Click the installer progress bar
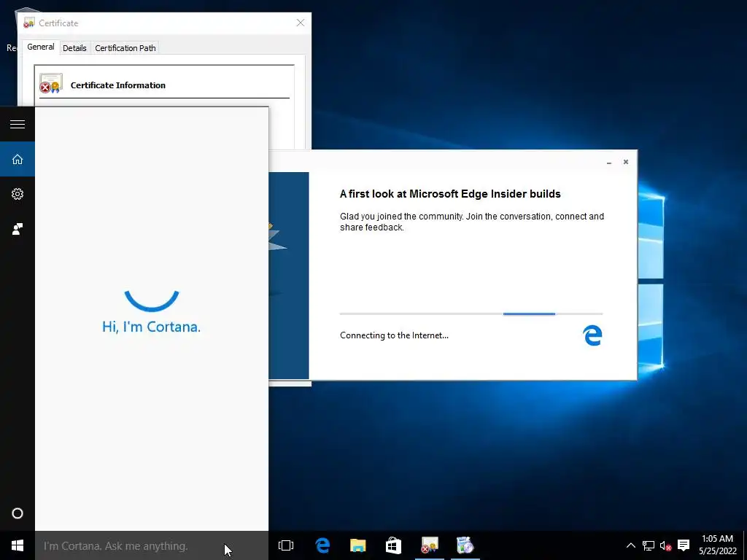Screen dimensions: 747x560 coord(471,314)
